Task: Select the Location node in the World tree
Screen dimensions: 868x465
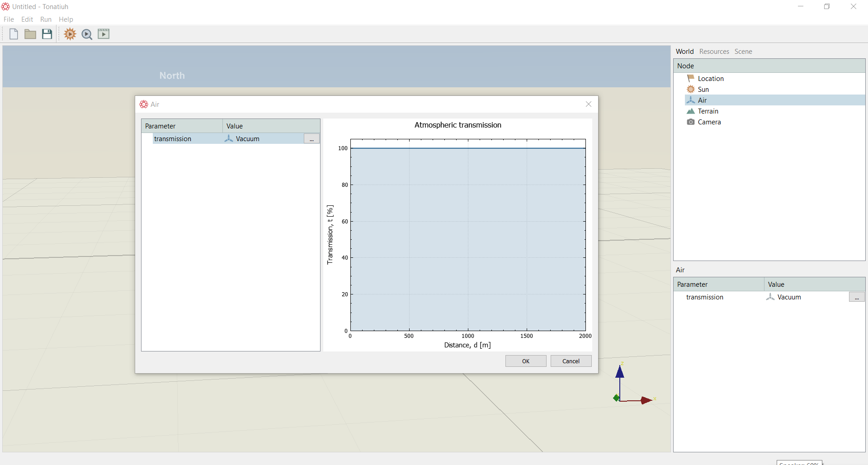Action: [x=711, y=79]
